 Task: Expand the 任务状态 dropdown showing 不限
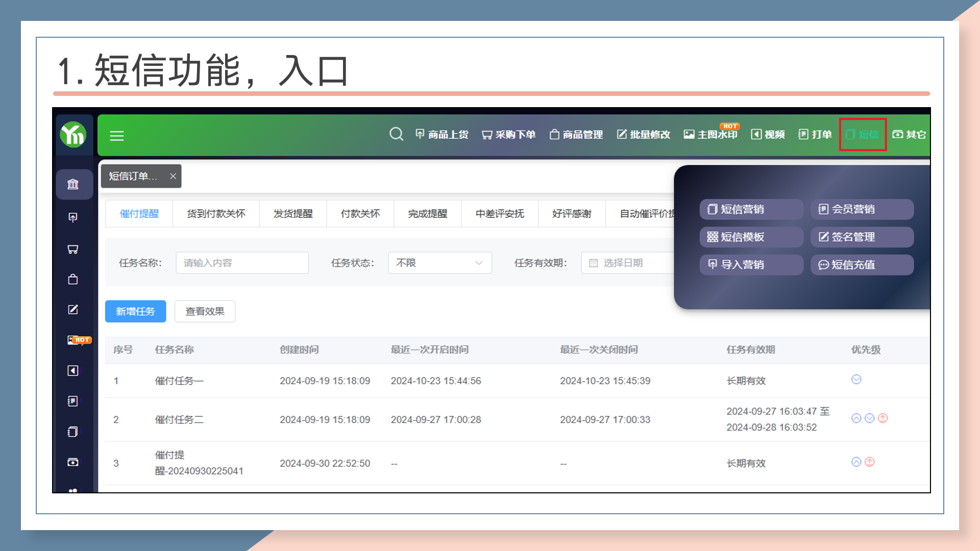click(x=439, y=263)
